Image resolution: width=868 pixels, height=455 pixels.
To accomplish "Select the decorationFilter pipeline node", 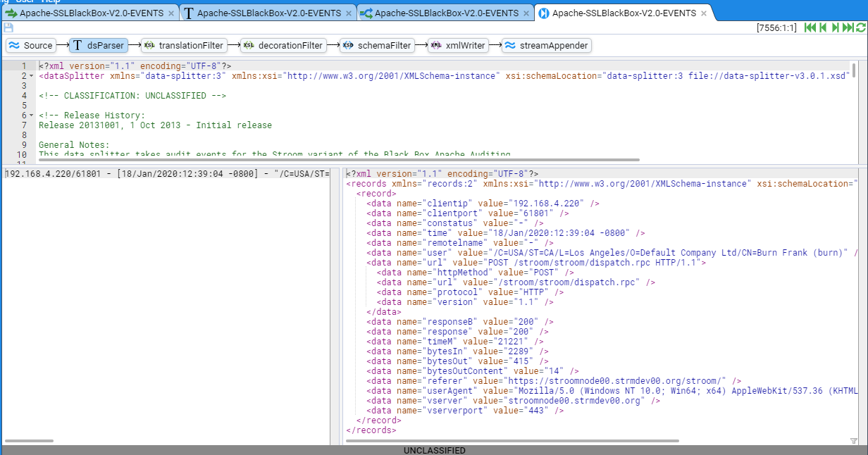I will pyautogui.click(x=283, y=46).
